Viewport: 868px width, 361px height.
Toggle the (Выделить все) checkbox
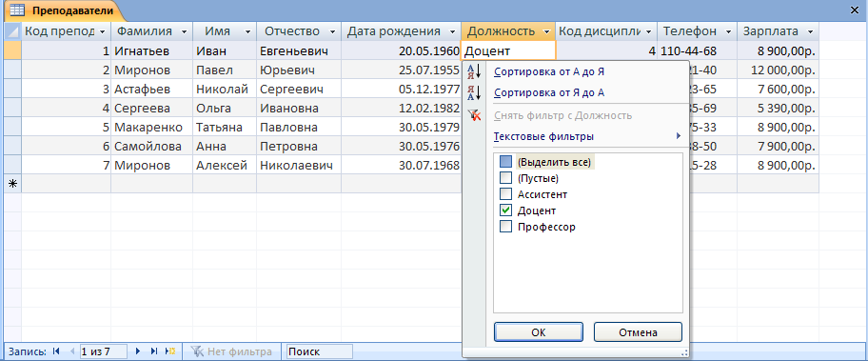[505, 162]
